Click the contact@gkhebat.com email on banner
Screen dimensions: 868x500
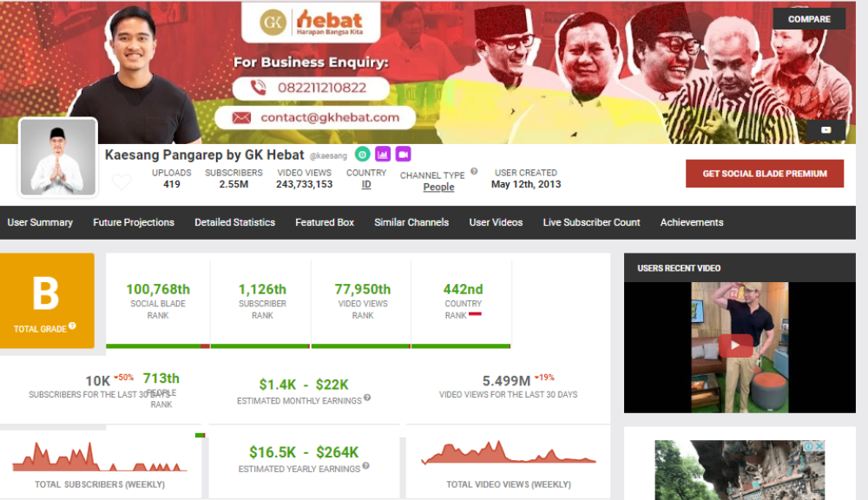329,117
